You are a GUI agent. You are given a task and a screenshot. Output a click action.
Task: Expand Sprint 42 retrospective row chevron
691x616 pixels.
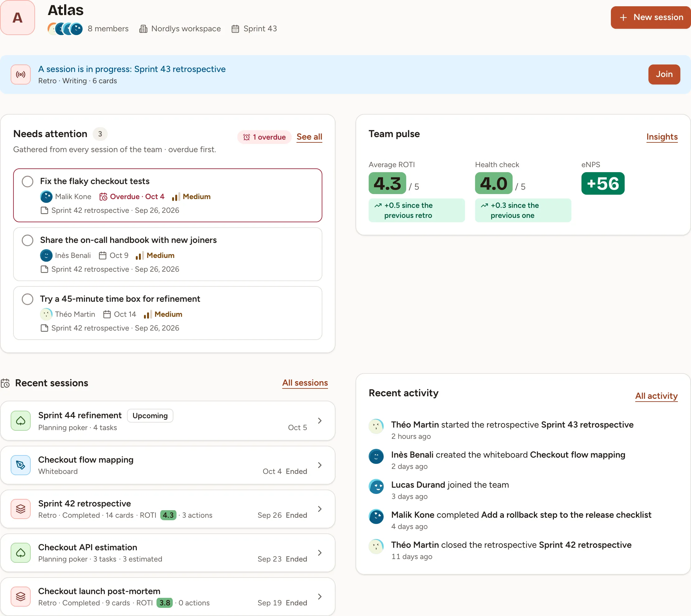[320, 509]
